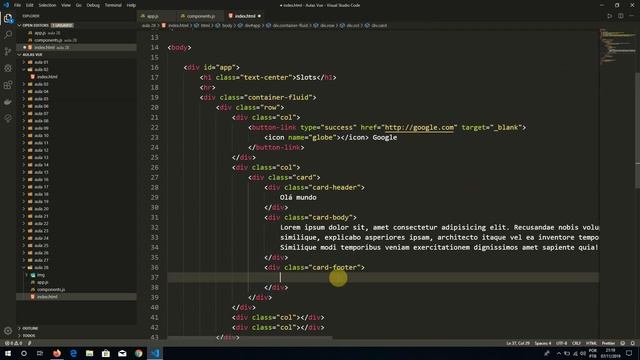Click the editor horizontal scrollbar at bottom

(x=250, y=338)
